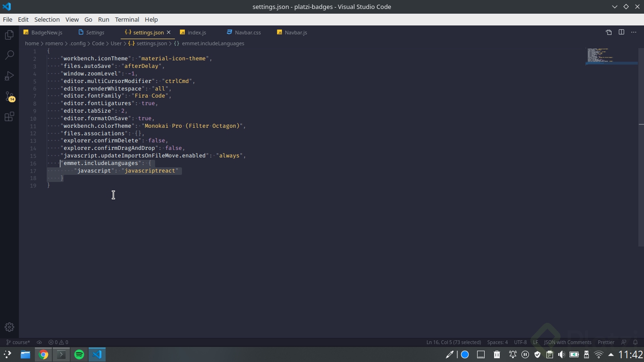Open Source Control view with 14 changes
Viewport: 644px width, 362px height.
point(9,97)
